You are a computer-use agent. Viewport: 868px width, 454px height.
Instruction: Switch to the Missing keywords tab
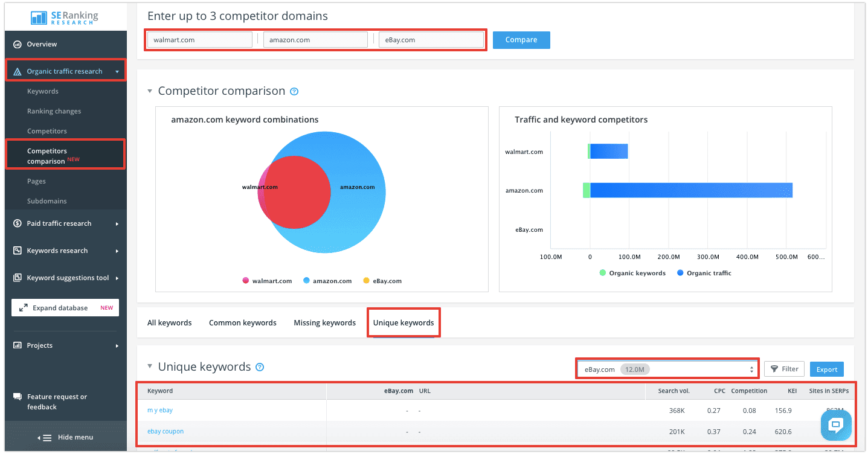[x=325, y=323]
